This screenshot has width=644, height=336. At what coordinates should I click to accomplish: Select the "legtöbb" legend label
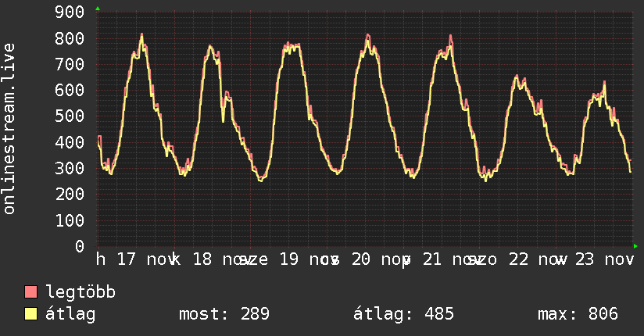pyautogui.click(x=81, y=293)
